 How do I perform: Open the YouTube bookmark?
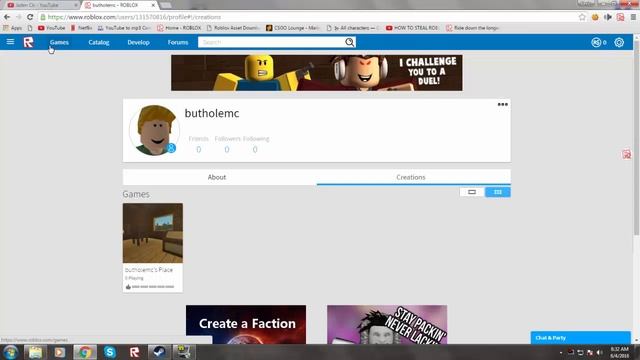pyautogui.click(x=52, y=28)
